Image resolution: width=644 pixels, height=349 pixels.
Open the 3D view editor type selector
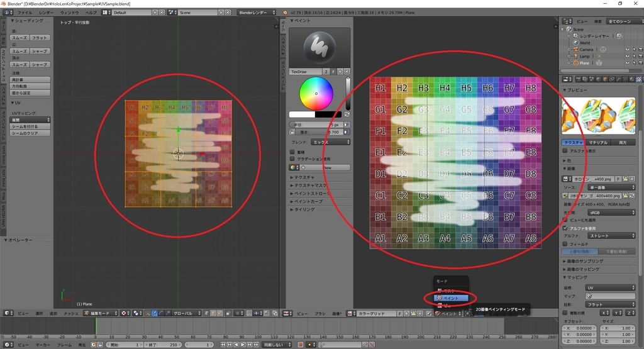8,313
